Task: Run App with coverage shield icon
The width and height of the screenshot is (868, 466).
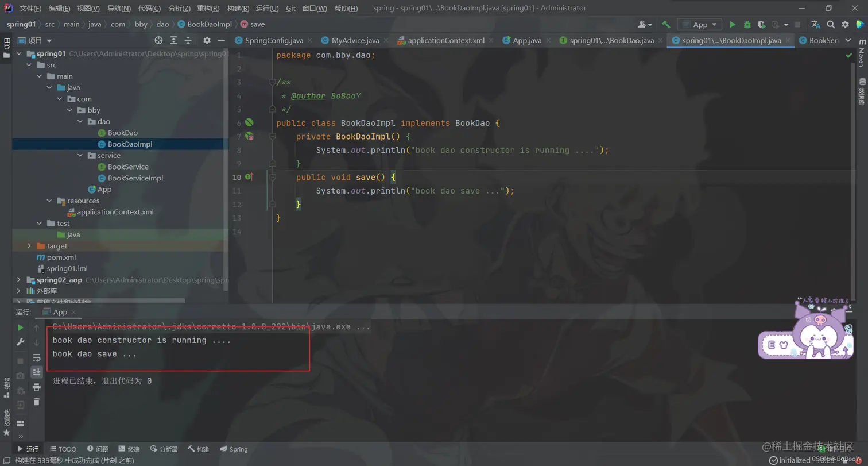Action: (x=761, y=25)
